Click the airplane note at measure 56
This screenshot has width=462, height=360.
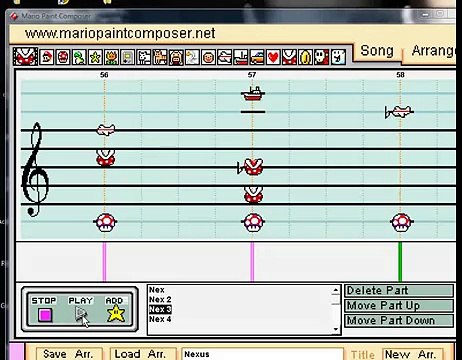tap(106, 130)
